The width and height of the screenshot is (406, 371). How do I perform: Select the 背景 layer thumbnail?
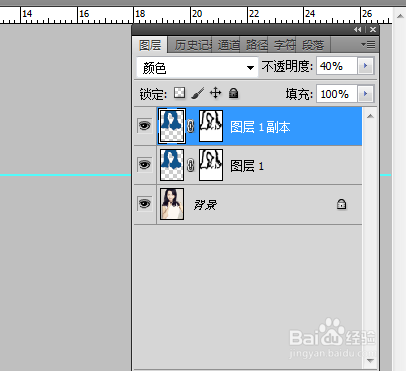pyautogui.click(x=172, y=204)
